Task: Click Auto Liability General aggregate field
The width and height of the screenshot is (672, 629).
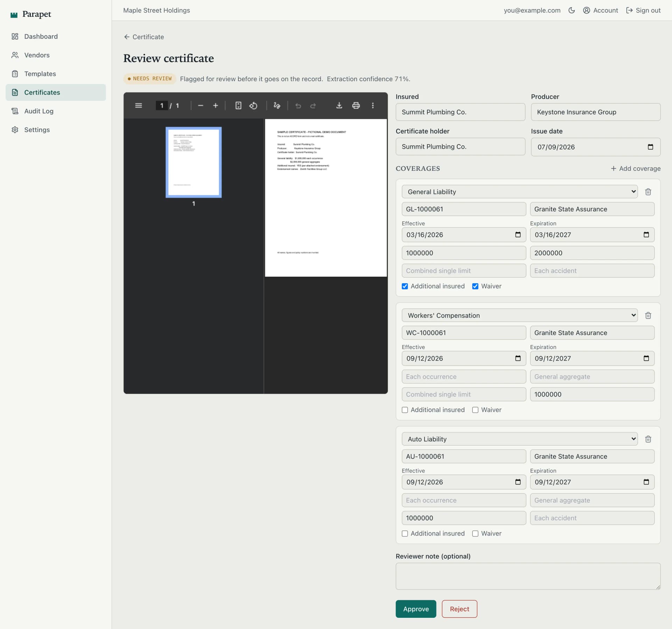Action: [592, 500]
